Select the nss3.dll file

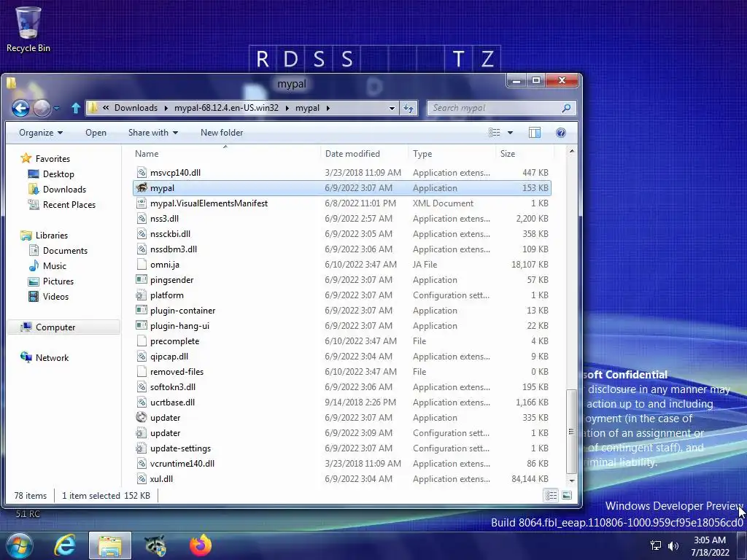click(x=341, y=219)
